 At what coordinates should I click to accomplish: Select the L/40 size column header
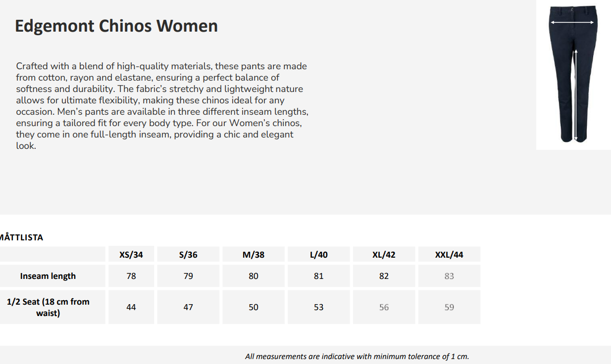318,255
